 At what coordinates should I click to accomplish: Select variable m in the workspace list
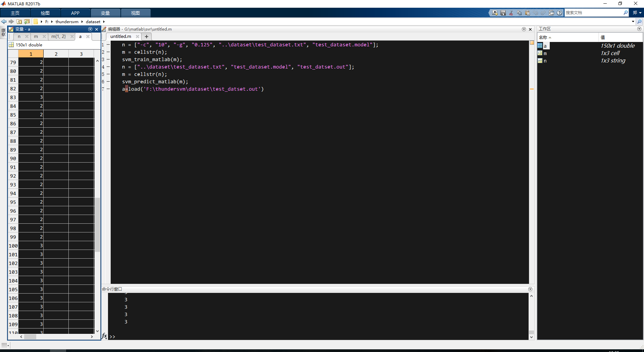[545, 53]
